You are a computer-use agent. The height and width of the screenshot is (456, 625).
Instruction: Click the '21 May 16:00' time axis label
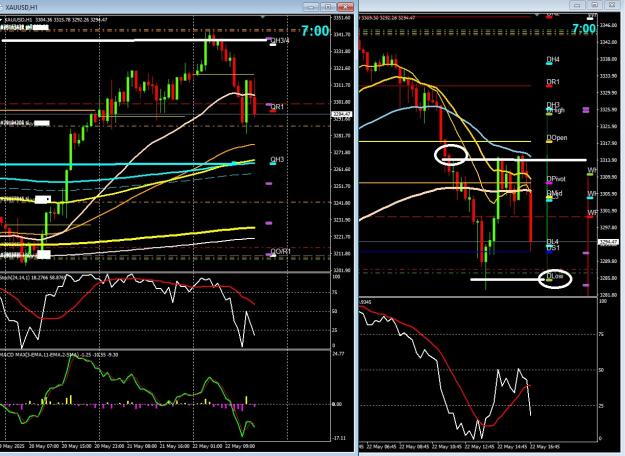(175, 446)
